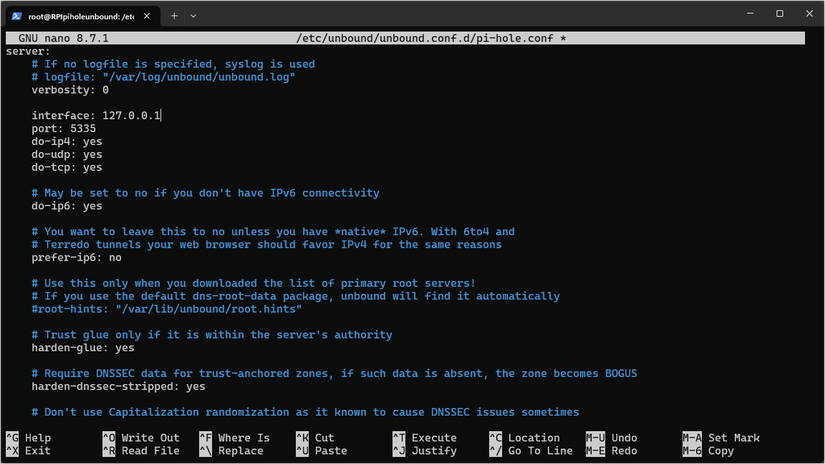825x464 pixels.
Task: Click the 'harden-glue: yes' line
Action: click(x=83, y=348)
